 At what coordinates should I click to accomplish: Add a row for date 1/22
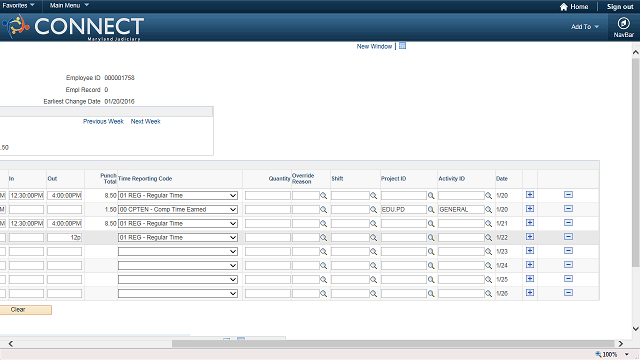tap(530, 237)
